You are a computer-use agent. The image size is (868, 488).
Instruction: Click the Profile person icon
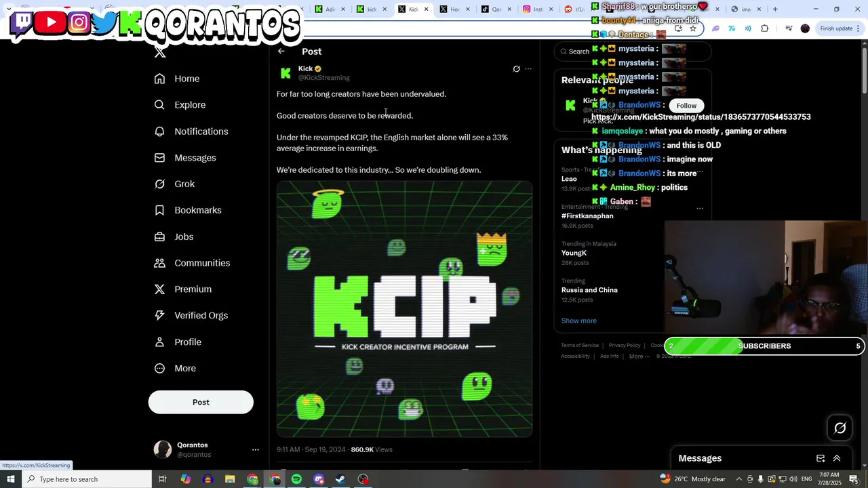click(159, 342)
